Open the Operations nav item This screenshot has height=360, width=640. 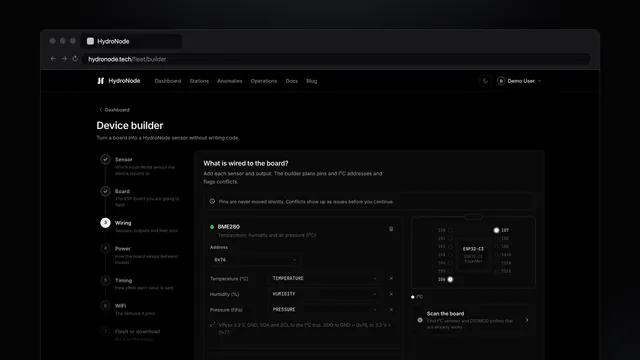[x=264, y=81]
